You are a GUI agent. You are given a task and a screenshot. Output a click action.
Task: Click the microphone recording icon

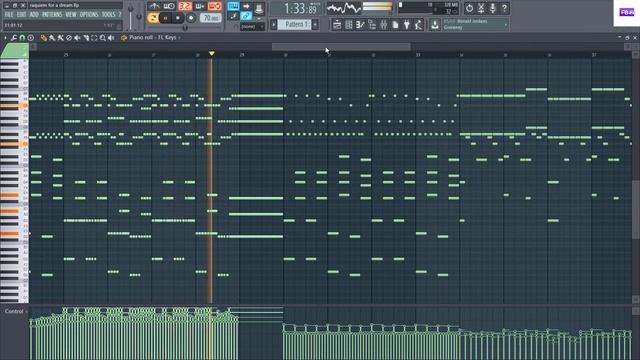(493, 8)
